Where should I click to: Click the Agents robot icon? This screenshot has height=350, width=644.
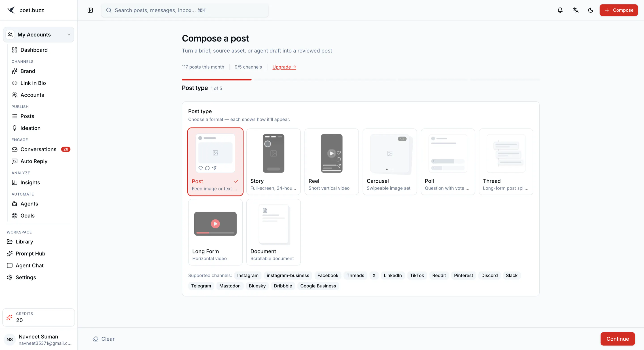(x=15, y=204)
